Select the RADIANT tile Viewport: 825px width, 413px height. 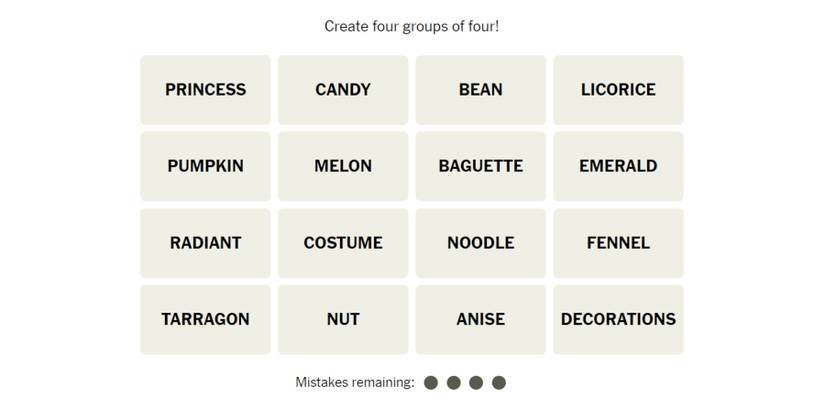[x=205, y=243]
